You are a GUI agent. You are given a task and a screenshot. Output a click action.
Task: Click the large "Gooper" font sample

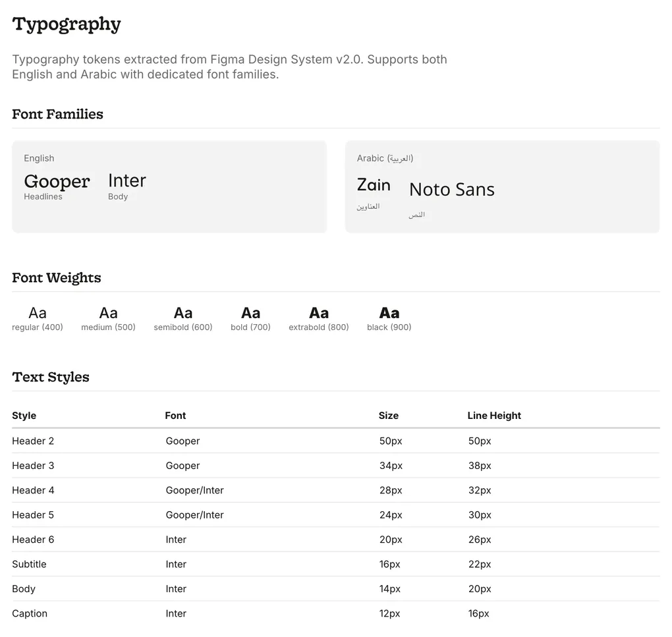tap(57, 181)
